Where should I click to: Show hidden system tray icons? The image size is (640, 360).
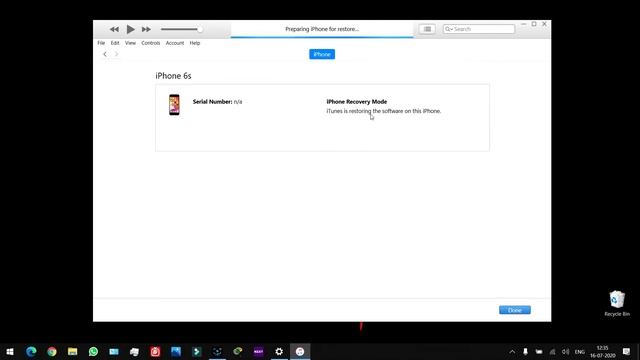[x=512, y=351]
